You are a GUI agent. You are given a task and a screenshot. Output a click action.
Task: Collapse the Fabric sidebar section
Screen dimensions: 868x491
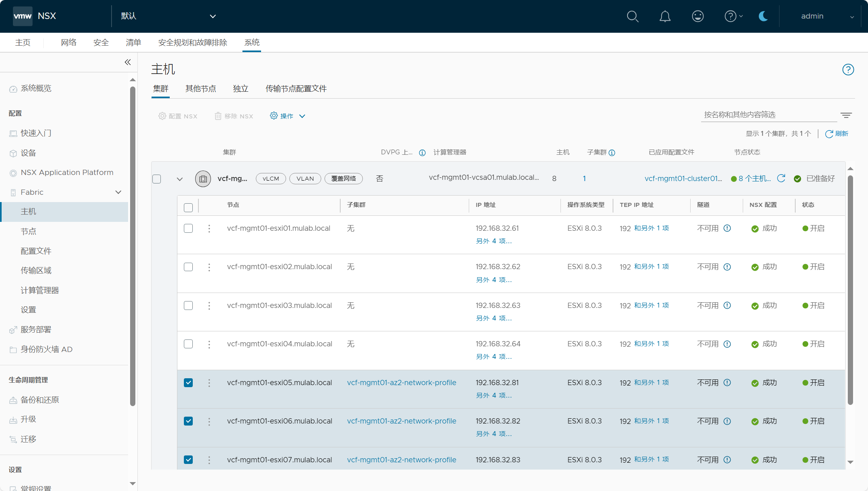point(118,192)
